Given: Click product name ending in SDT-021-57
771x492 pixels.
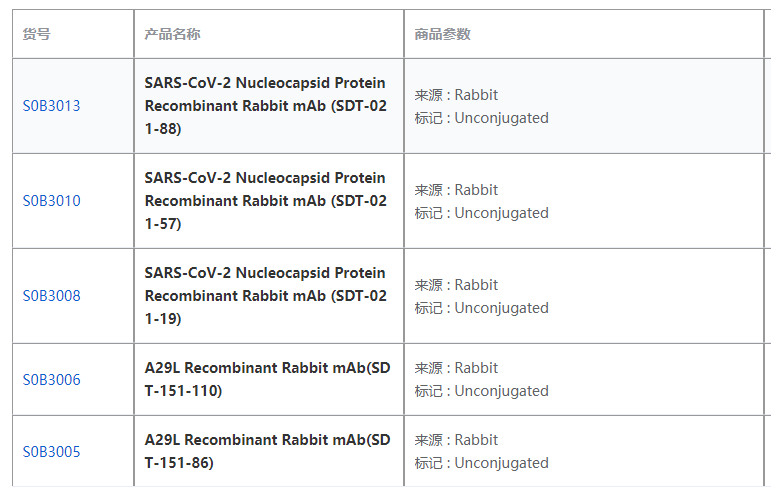Looking at the screenshot, I should coord(265,201).
